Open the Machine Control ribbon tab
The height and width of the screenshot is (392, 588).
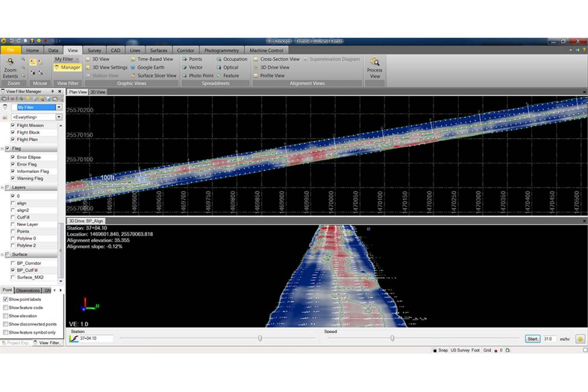click(x=266, y=50)
